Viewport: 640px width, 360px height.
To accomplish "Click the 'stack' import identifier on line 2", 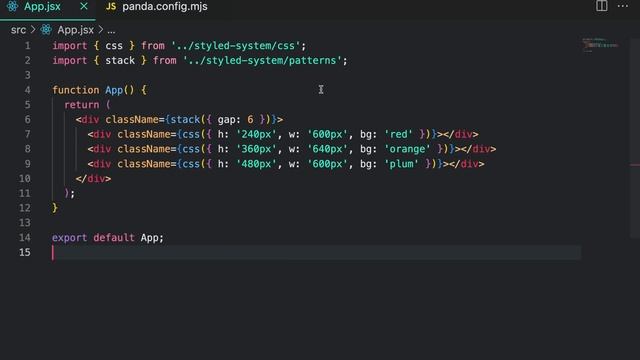I will tap(120, 60).
